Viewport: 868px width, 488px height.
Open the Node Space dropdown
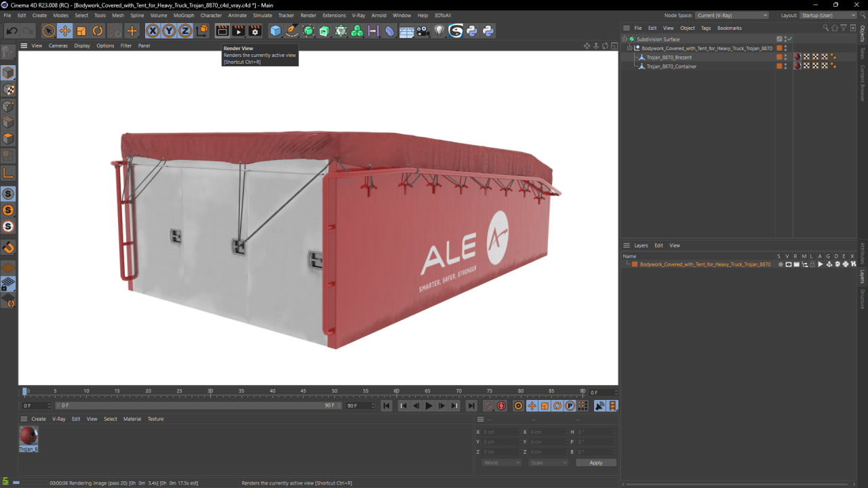pyautogui.click(x=732, y=15)
